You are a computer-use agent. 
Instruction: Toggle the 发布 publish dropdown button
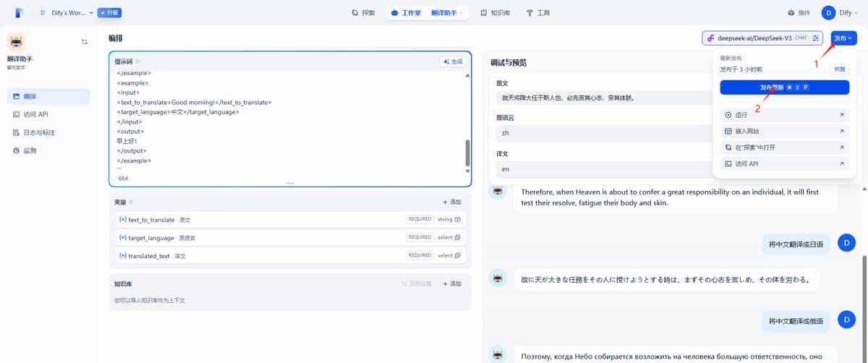pyautogui.click(x=843, y=38)
